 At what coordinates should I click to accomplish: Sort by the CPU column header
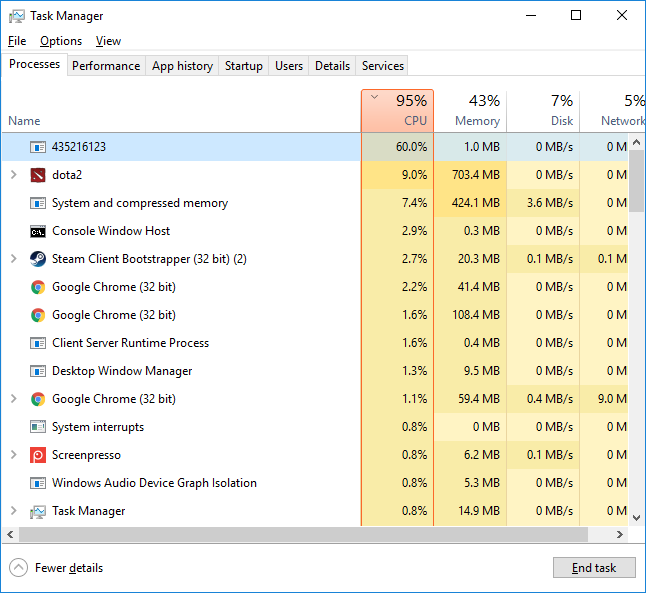(397, 110)
